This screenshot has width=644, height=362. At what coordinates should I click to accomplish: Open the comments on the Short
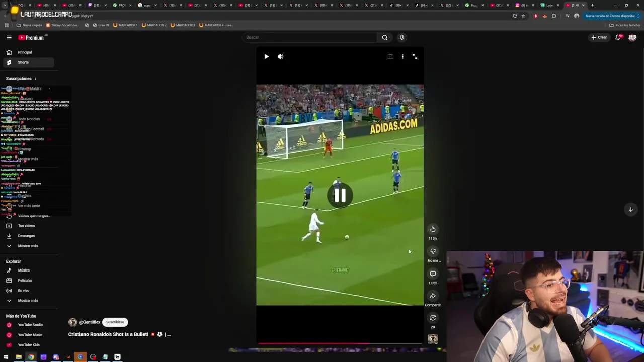(433, 274)
